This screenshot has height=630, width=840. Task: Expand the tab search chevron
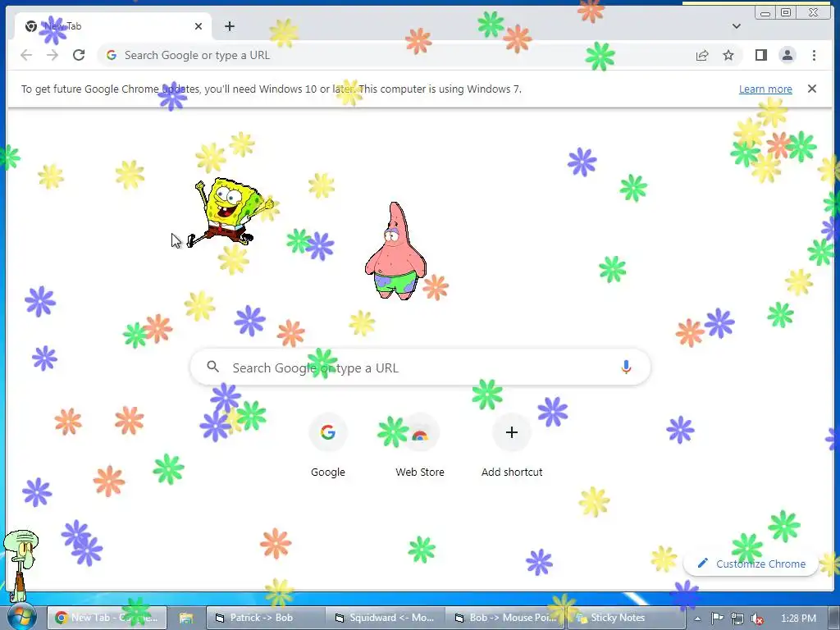pos(737,26)
